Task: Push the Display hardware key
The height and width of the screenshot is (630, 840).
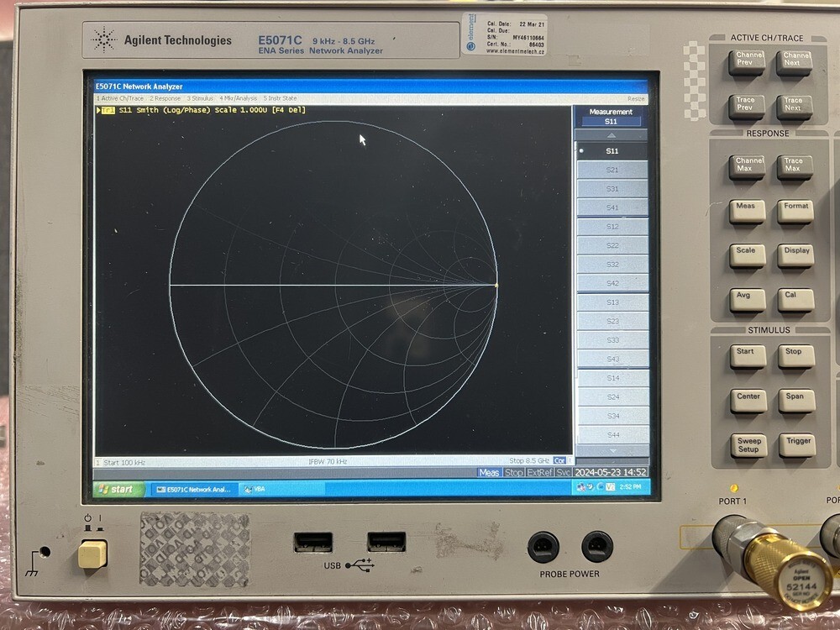Action: tap(796, 256)
